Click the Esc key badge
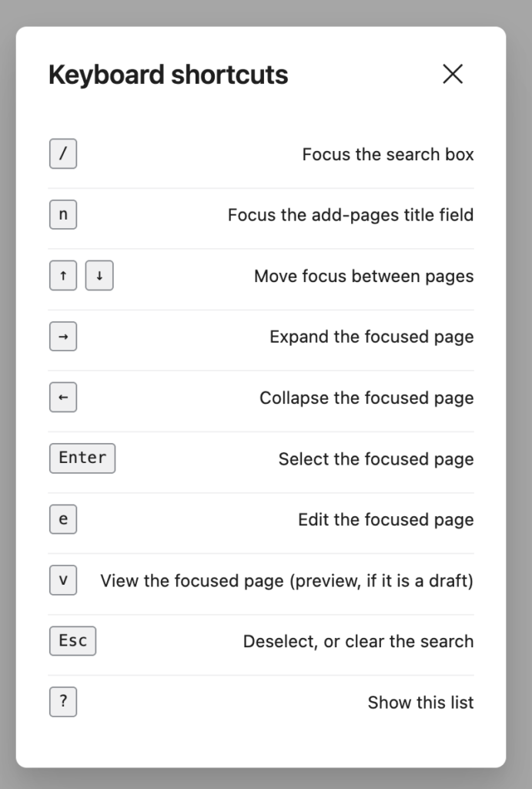Screen dimensions: 532x789 tap(72, 640)
